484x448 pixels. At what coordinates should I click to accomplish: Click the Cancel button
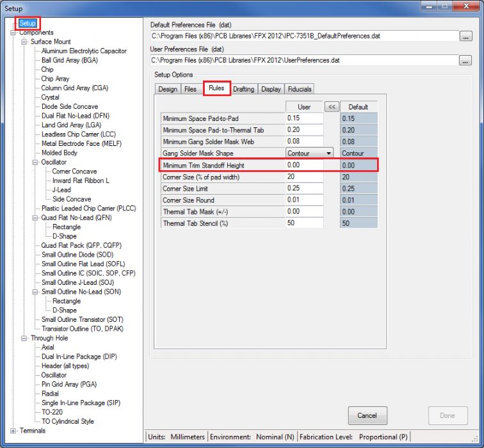point(367,415)
